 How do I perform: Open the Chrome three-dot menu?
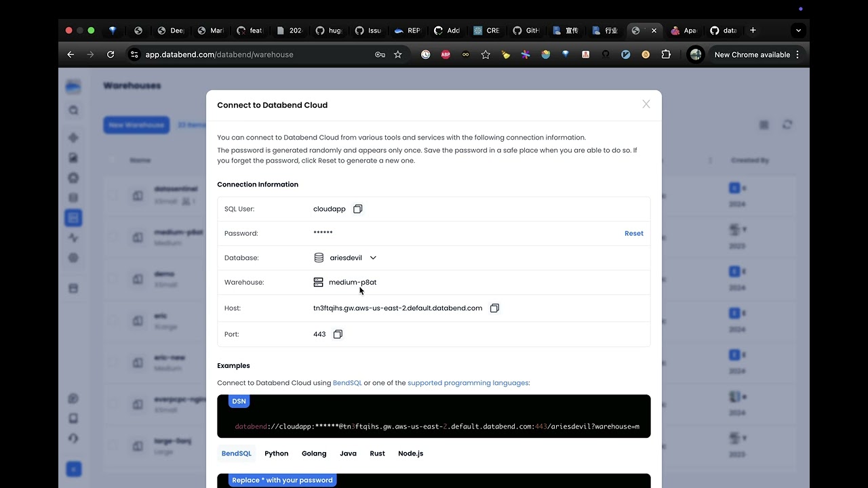(797, 54)
